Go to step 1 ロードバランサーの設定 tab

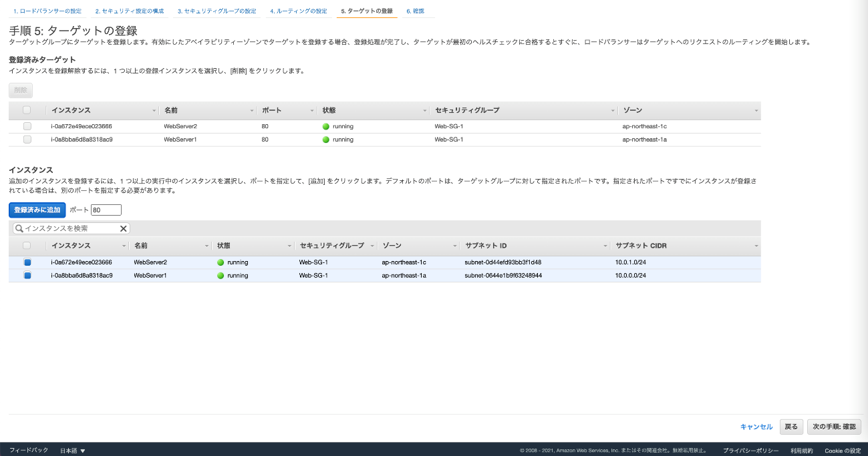47,11
